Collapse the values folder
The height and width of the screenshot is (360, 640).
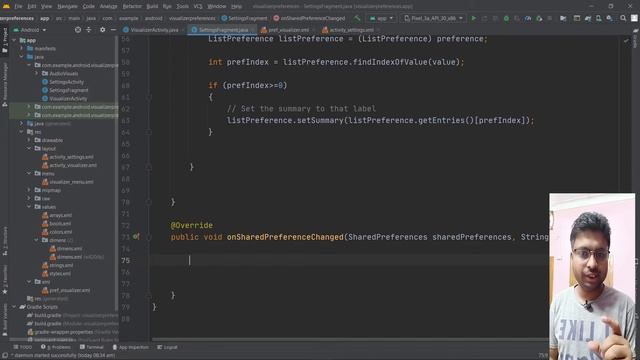click(29, 207)
